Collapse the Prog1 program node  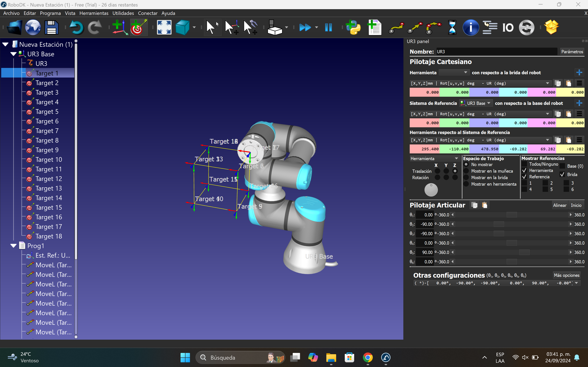coord(14,246)
